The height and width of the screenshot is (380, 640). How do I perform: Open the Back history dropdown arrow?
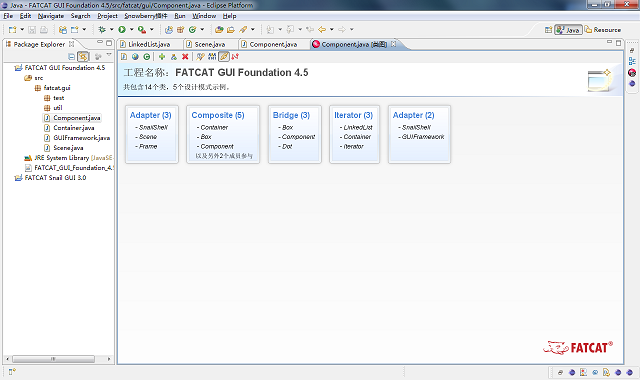[x=331, y=29]
